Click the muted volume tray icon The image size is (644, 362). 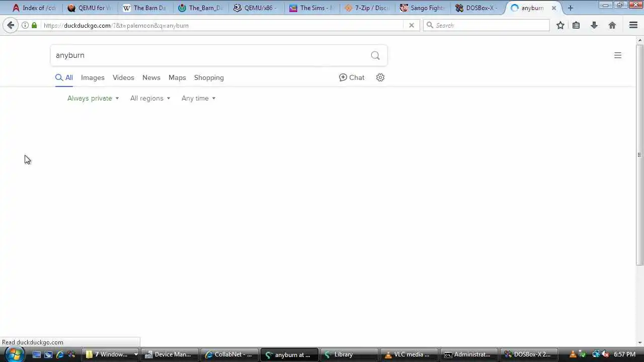(x=605, y=354)
